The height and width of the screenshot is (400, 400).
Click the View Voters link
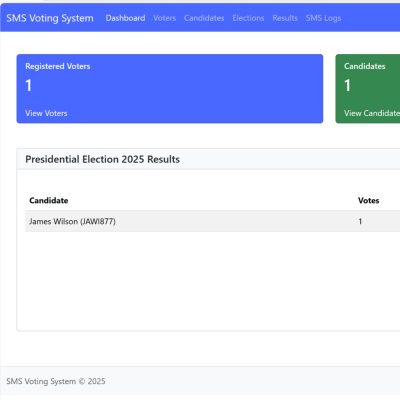[46, 113]
